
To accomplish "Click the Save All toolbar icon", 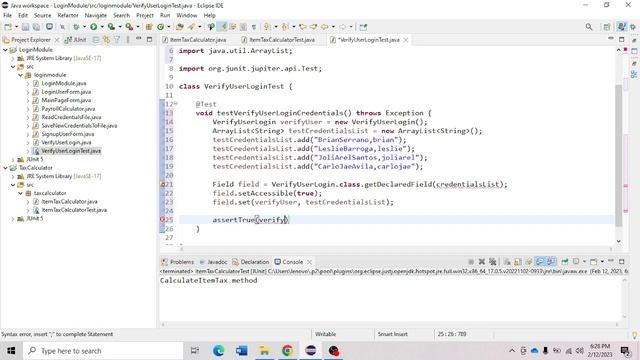I will coord(36,27).
